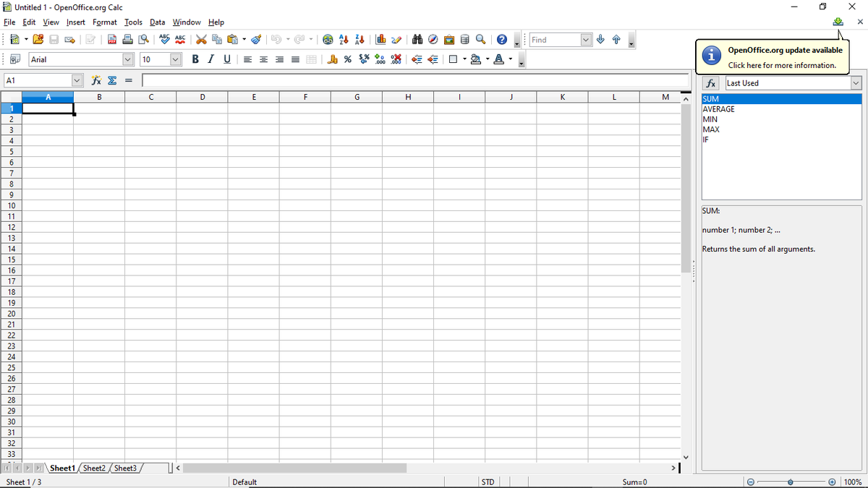Click 'Click here for more information' update notice
The image size is (868, 488).
pos(782,65)
